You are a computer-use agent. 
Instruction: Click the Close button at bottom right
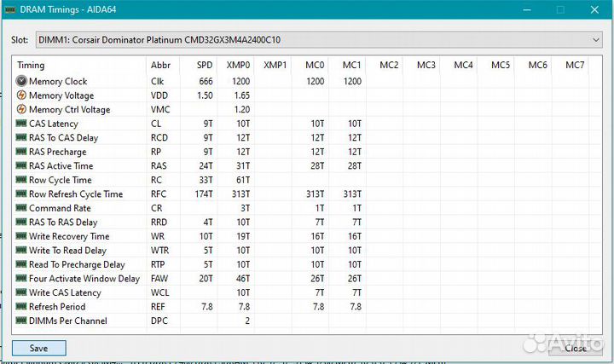click(x=575, y=348)
